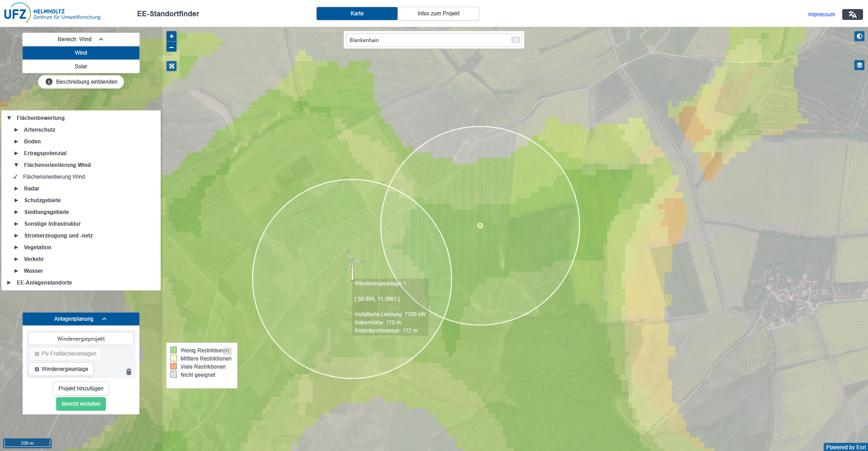Image resolution: width=868 pixels, height=451 pixels.
Task: Click the wind turbine on the map
Action: tap(353, 266)
